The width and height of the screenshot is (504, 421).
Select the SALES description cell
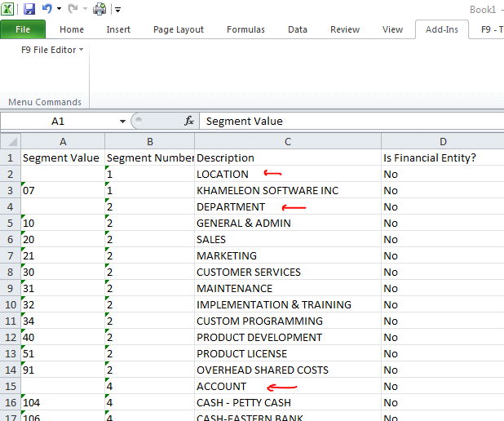coord(288,239)
